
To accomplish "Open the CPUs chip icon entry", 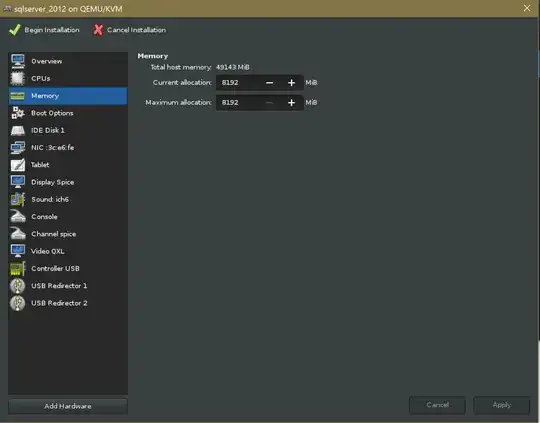I will coord(18,78).
